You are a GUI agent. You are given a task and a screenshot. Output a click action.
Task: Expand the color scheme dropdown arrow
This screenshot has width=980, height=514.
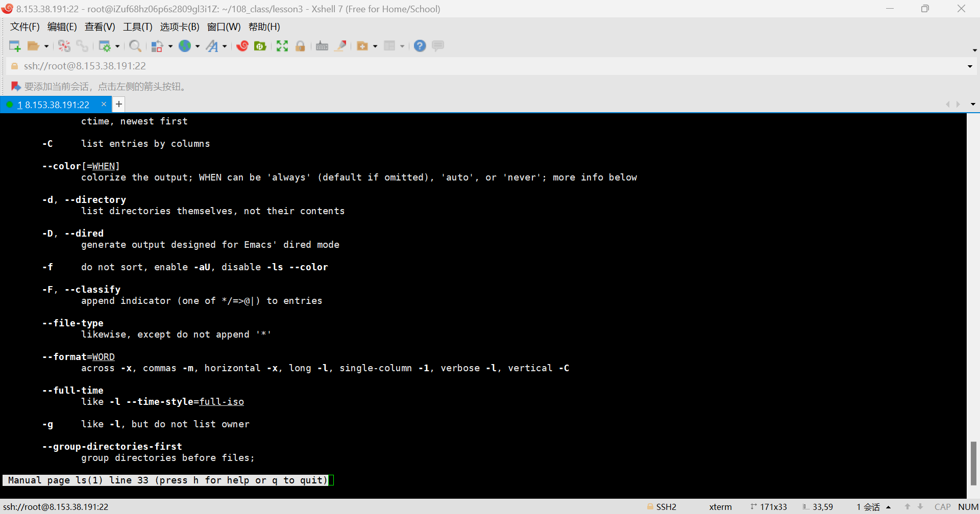[170, 46]
